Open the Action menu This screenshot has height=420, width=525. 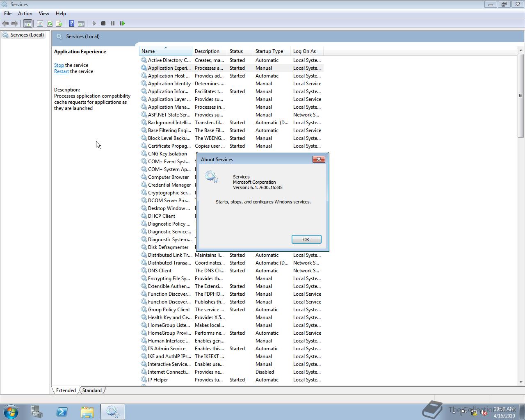point(25,14)
